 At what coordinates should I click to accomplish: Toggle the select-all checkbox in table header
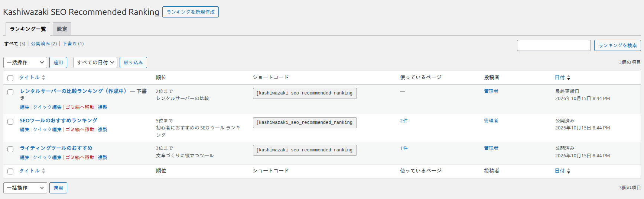coord(10,78)
